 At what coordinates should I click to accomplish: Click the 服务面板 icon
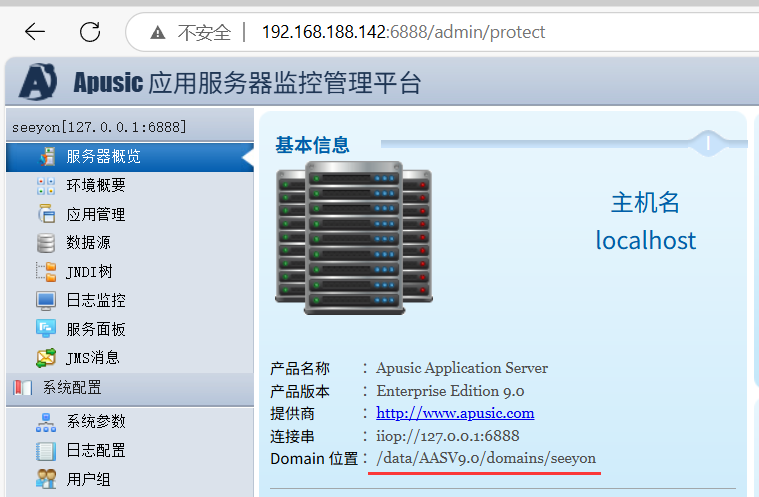46,329
